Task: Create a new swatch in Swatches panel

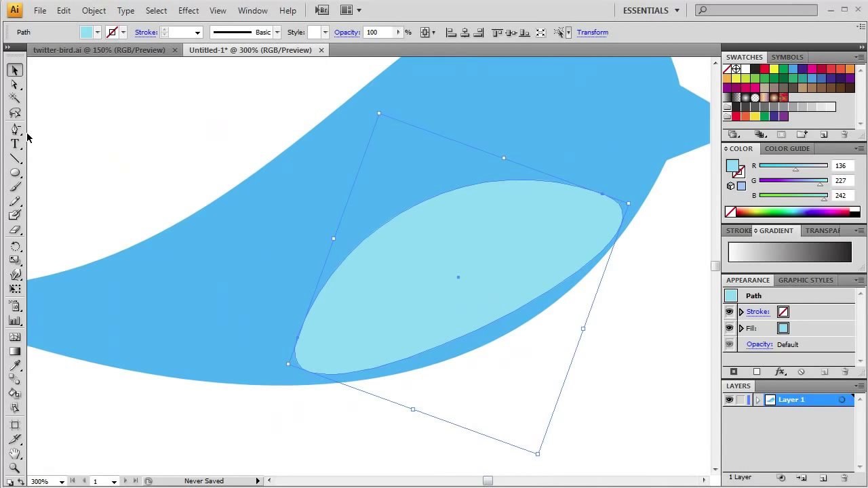Action: (x=824, y=135)
